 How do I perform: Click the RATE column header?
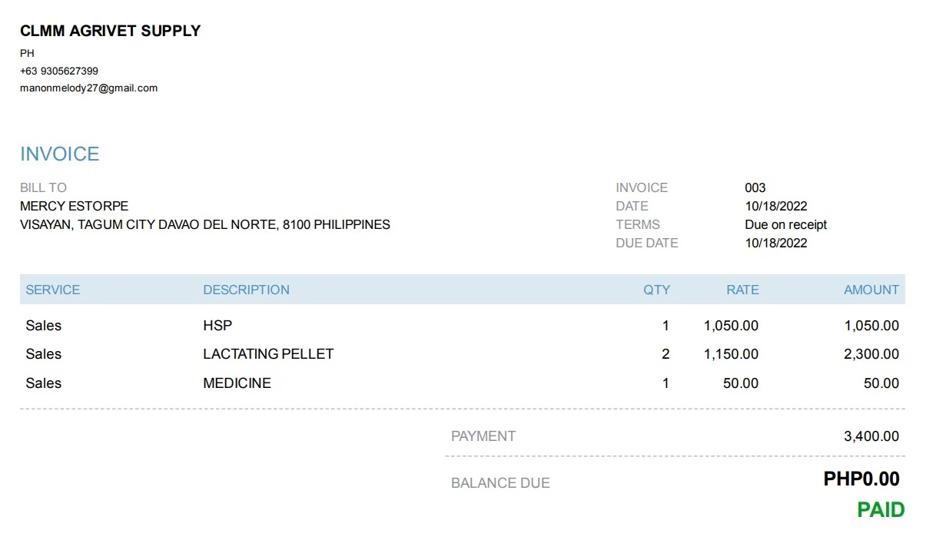[x=742, y=290]
